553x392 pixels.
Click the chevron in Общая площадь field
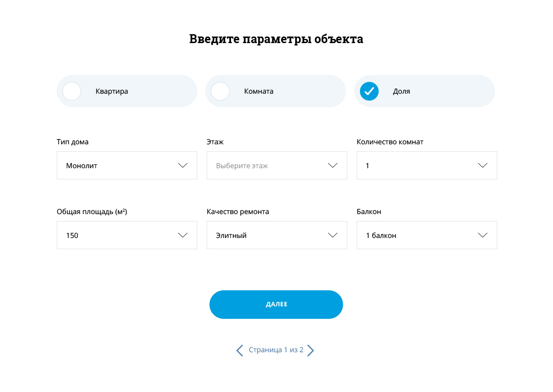pyautogui.click(x=183, y=235)
